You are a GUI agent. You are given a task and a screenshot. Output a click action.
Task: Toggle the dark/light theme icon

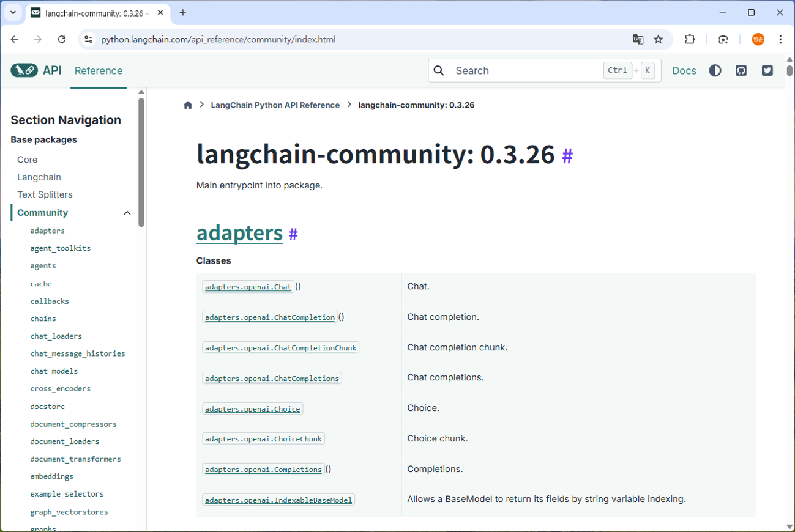point(715,71)
